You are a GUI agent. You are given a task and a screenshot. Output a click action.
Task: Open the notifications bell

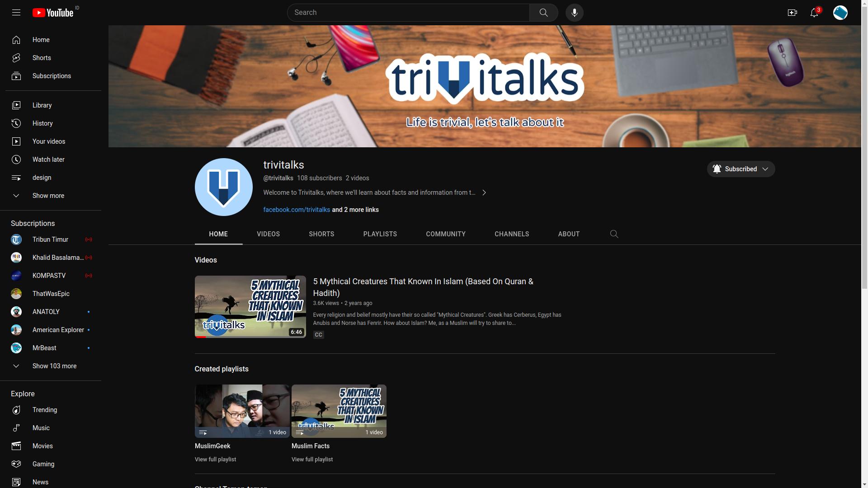(x=814, y=13)
